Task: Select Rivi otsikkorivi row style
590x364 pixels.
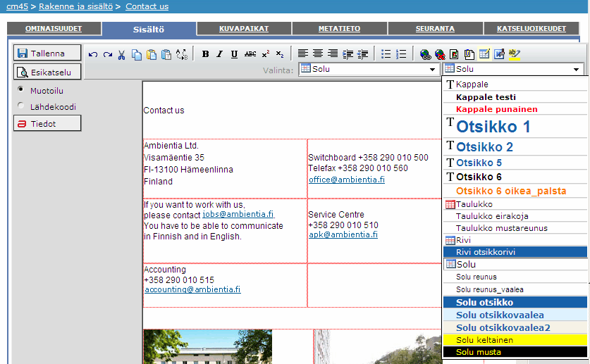Action: 515,251
